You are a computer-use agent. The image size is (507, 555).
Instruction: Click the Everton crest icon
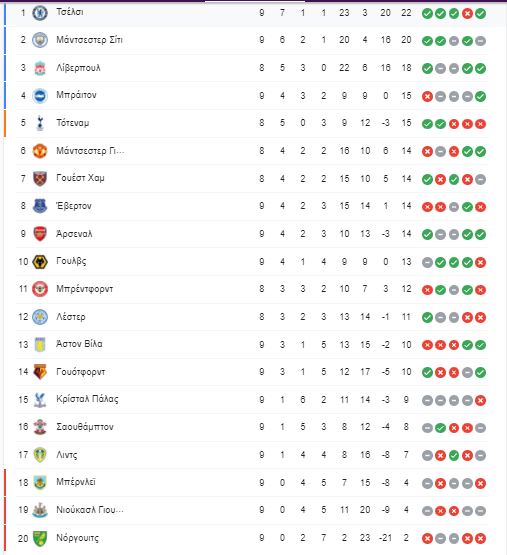[40, 206]
